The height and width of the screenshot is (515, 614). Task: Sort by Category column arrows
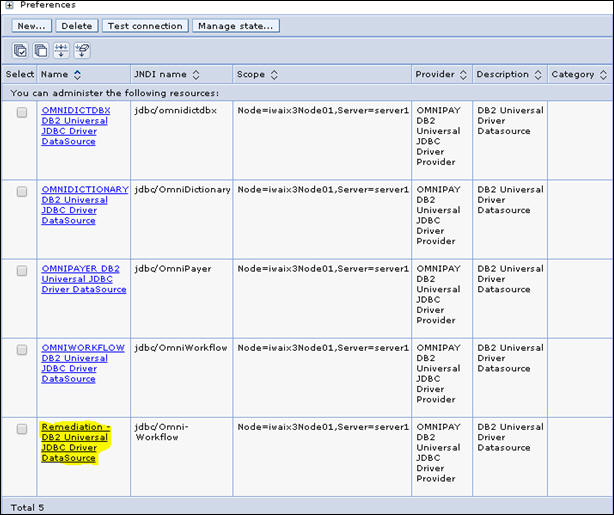(603, 74)
